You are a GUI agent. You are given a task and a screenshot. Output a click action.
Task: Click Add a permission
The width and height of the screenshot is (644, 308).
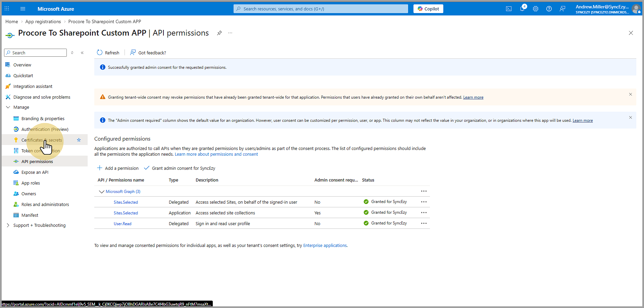[x=118, y=168]
